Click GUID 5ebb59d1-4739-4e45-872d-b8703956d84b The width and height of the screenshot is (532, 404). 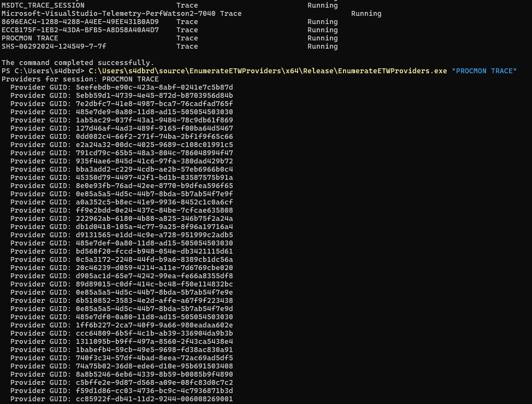(x=155, y=96)
